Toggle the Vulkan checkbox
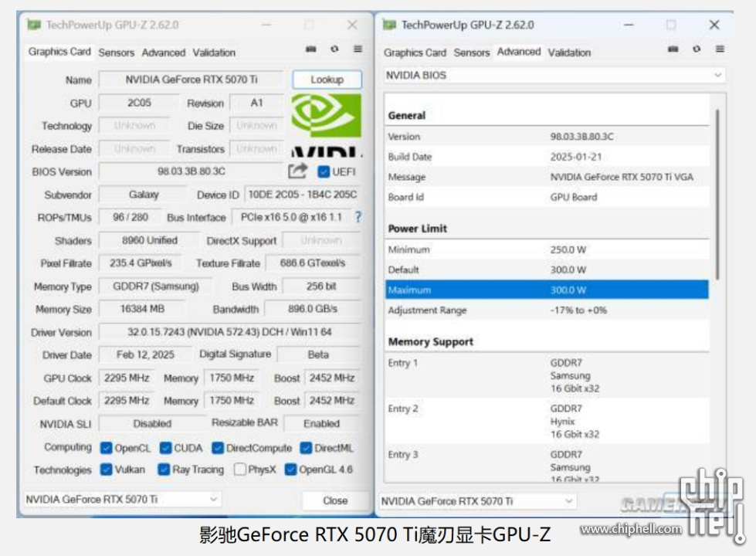The image size is (756, 556). pyautogui.click(x=106, y=470)
